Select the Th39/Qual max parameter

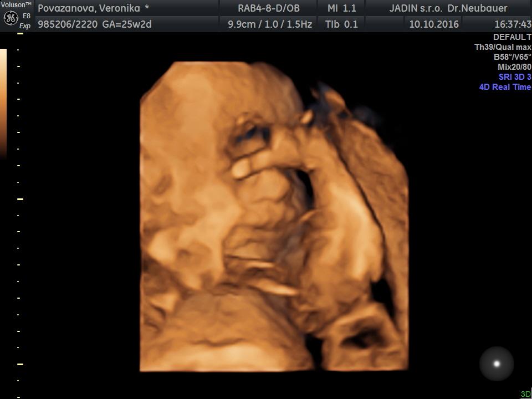click(503, 47)
